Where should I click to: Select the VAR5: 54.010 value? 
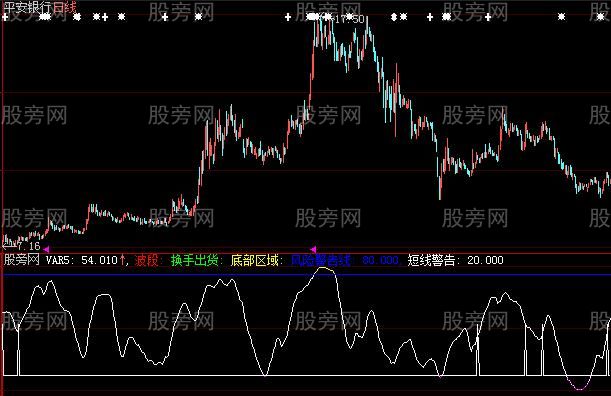81,260
